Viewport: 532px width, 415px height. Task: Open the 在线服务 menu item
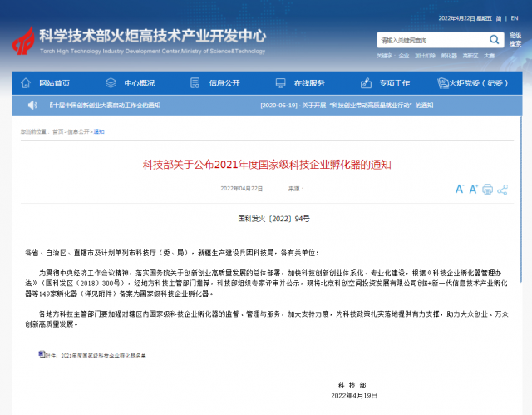(309, 83)
